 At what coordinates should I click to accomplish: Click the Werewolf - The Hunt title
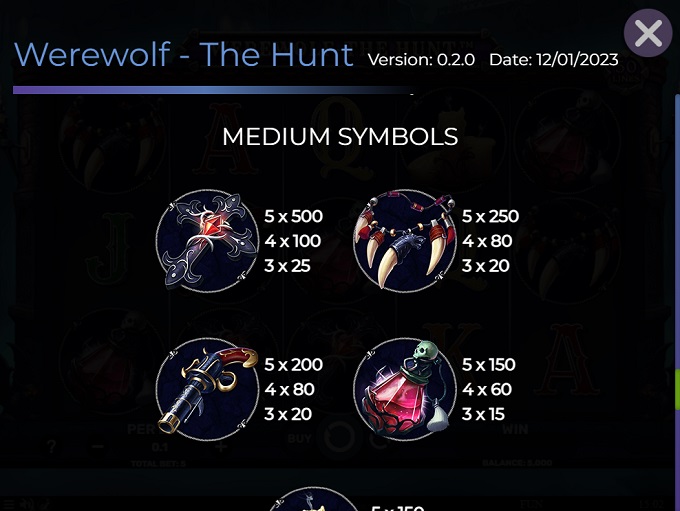(x=183, y=55)
